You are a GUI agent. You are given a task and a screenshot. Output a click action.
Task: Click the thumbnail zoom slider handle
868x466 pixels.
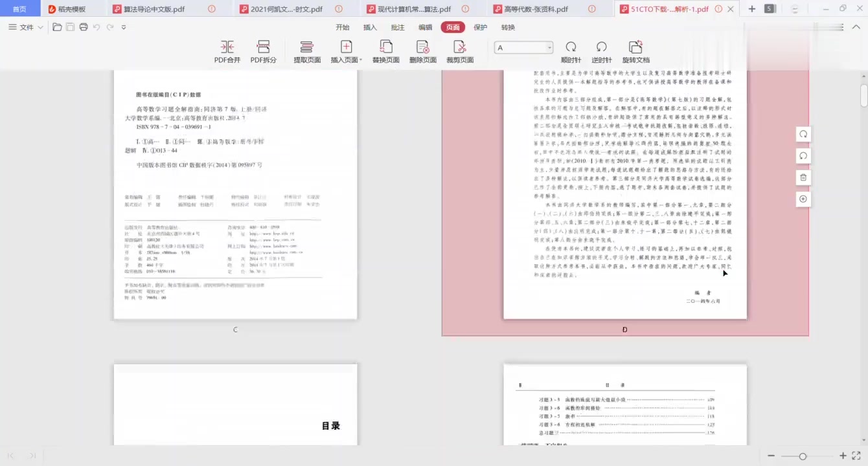pos(803,456)
